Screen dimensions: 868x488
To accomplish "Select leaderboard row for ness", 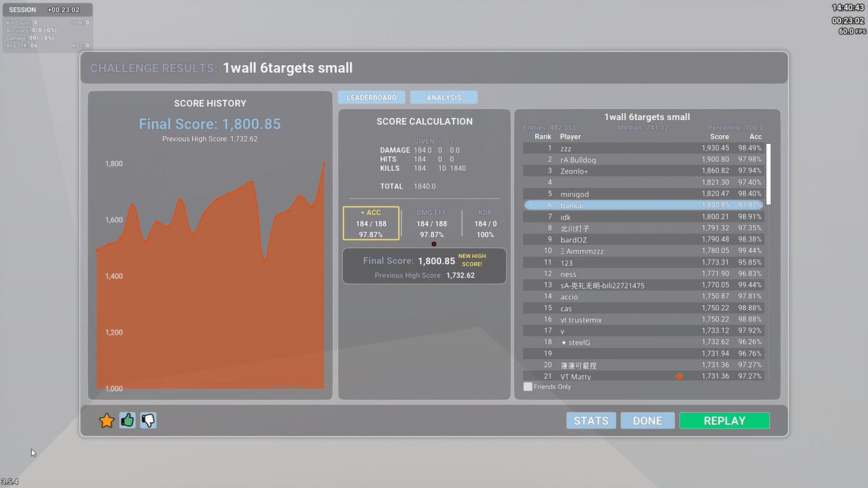I will (x=643, y=274).
